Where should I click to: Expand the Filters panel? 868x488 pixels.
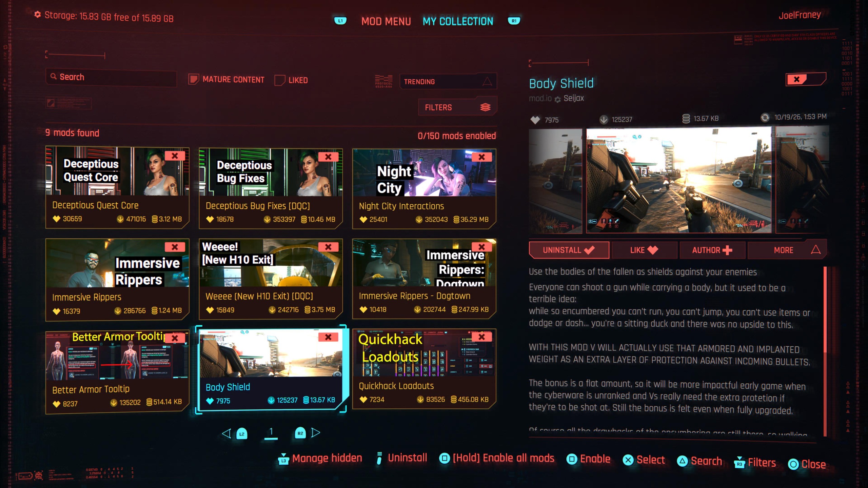(458, 107)
